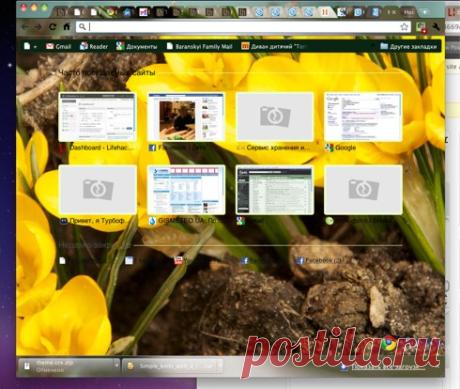This screenshot has width=460, height=389.
Task: Open the dark green table page thumbnail
Action: pyautogui.click(x=275, y=190)
